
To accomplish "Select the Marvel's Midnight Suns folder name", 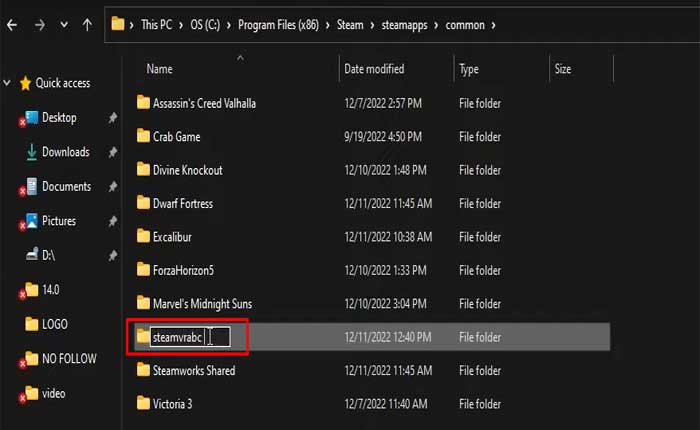I will [202, 304].
